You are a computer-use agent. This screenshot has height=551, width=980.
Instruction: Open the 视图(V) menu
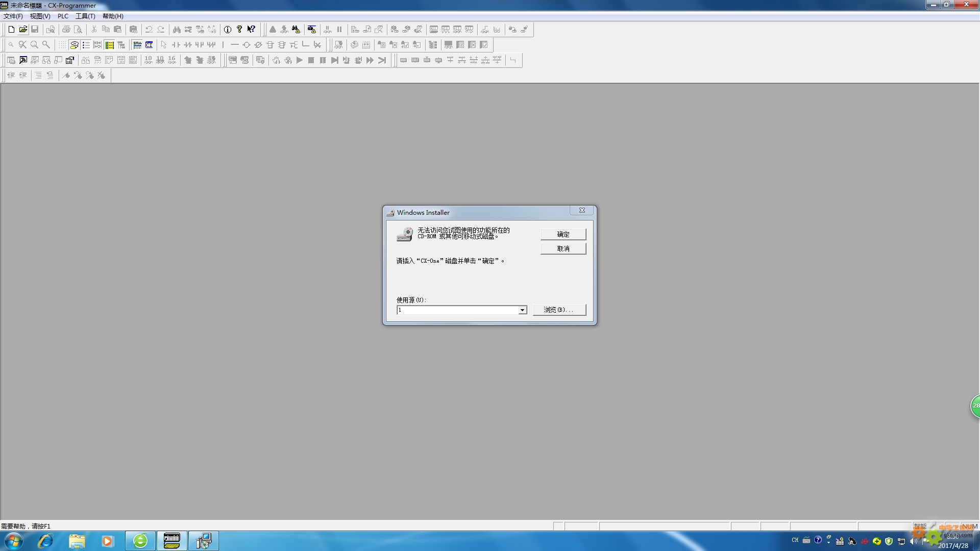click(40, 16)
